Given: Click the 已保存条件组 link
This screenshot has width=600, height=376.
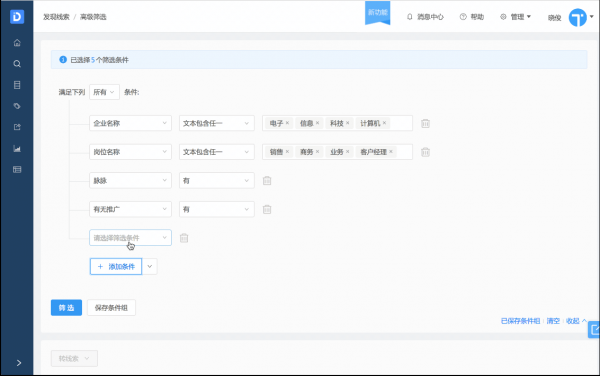Looking at the screenshot, I should click(x=520, y=321).
